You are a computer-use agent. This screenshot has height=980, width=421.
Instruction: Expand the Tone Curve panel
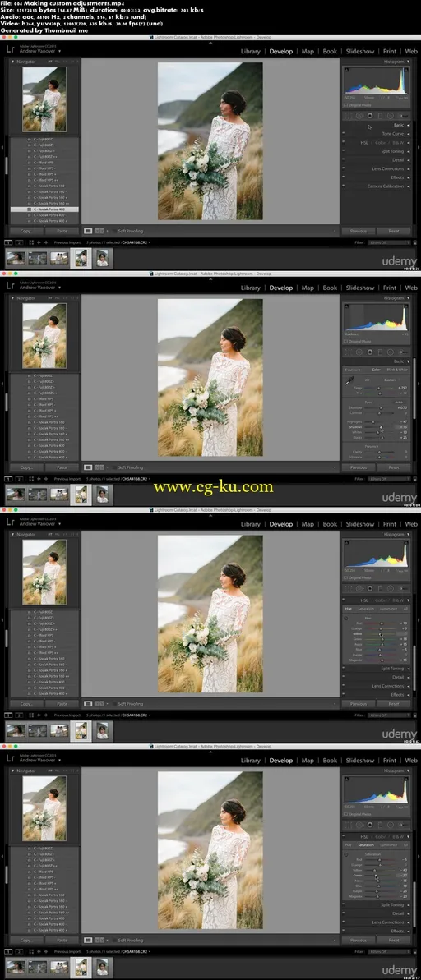[x=409, y=134]
